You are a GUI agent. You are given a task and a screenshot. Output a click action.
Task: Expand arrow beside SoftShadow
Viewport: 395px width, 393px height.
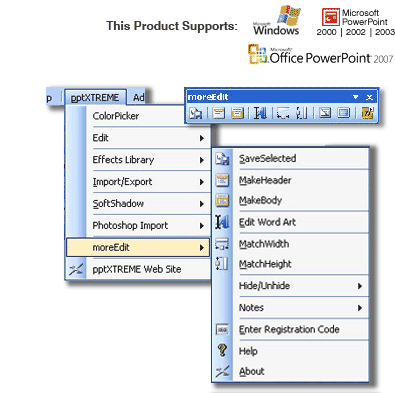click(201, 204)
